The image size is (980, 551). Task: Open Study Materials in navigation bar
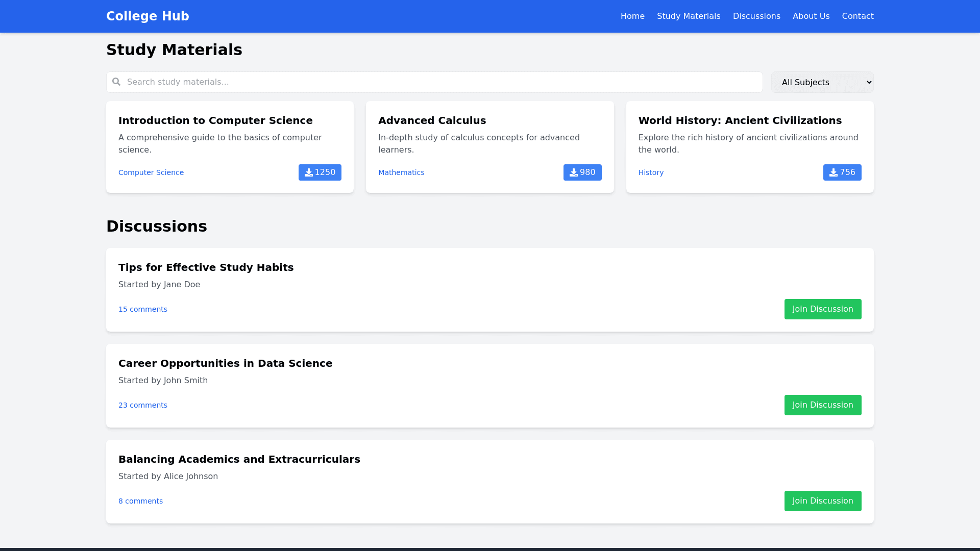point(688,16)
